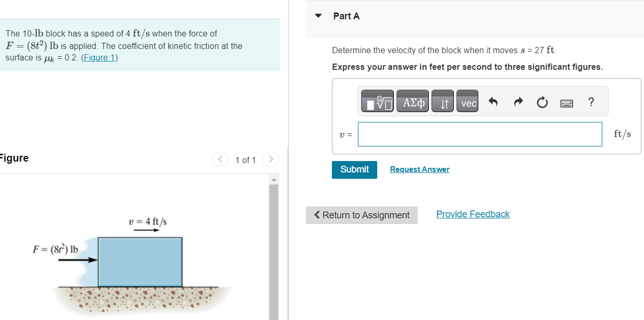Go to previous figure chevron
This screenshot has width=644, height=320.
pyautogui.click(x=220, y=159)
